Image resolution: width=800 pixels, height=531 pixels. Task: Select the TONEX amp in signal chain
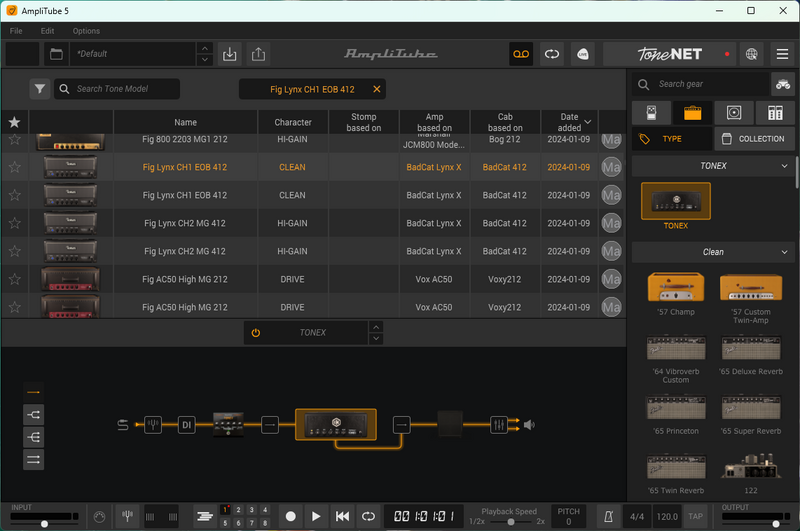point(336,424)
